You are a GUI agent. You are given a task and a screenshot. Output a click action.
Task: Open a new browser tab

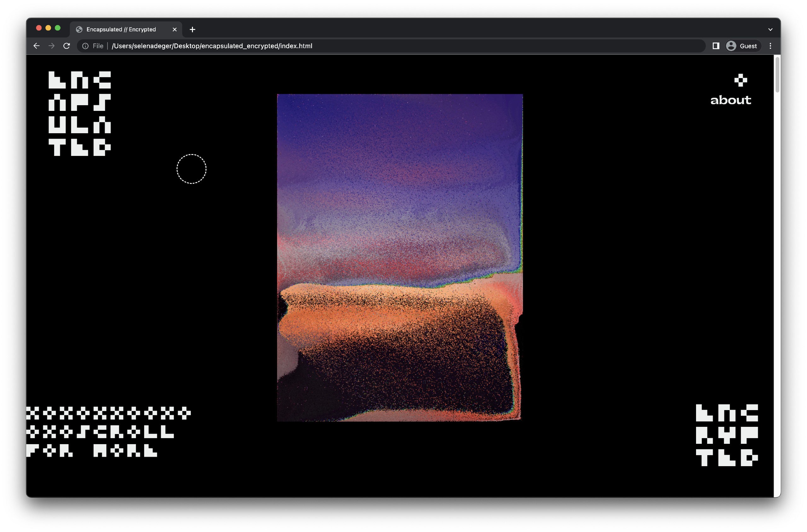point(193,30)
